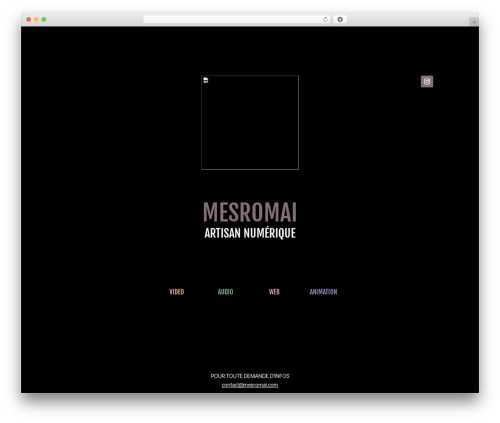Open the ANIMATION section

[323, 292]
